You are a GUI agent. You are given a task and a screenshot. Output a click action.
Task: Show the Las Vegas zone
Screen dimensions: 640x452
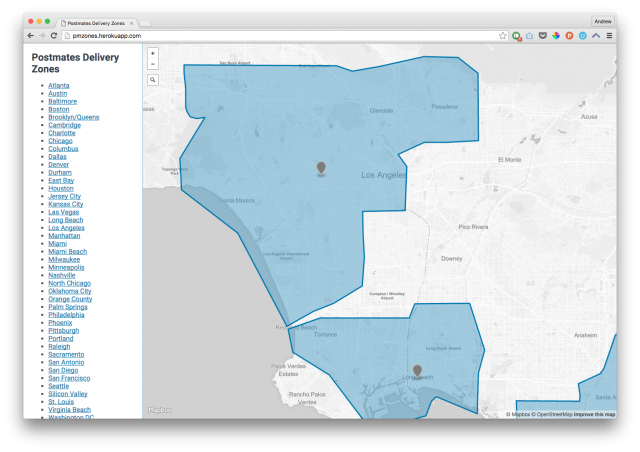pos(64,212)
